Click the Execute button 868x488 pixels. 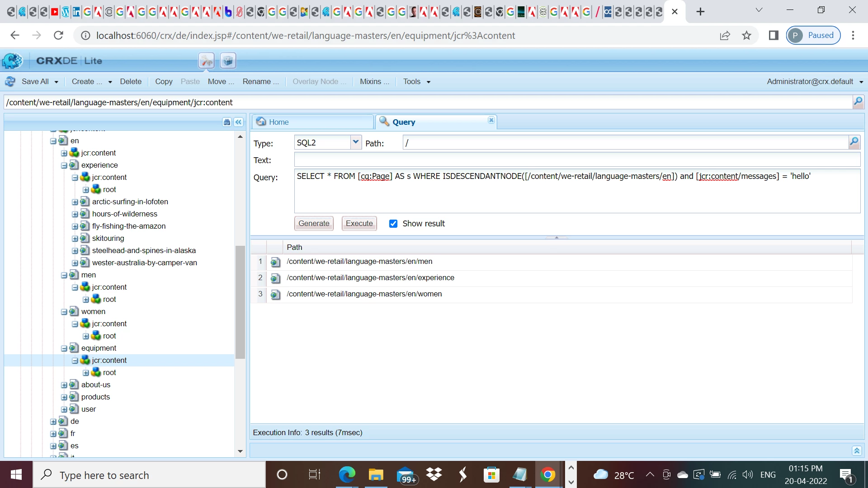359,224
